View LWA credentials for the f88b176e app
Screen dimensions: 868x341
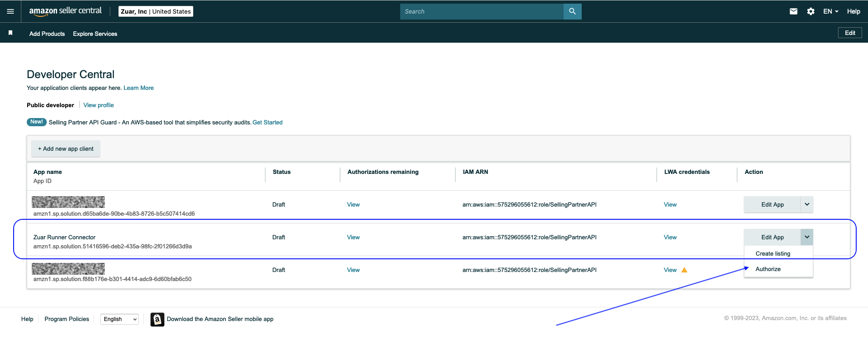(670, 270)
